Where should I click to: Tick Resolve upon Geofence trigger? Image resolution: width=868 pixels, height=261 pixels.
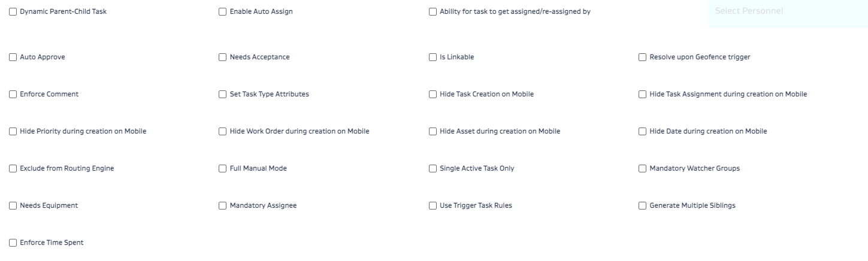pyautogui.click(x=643, y=57)
